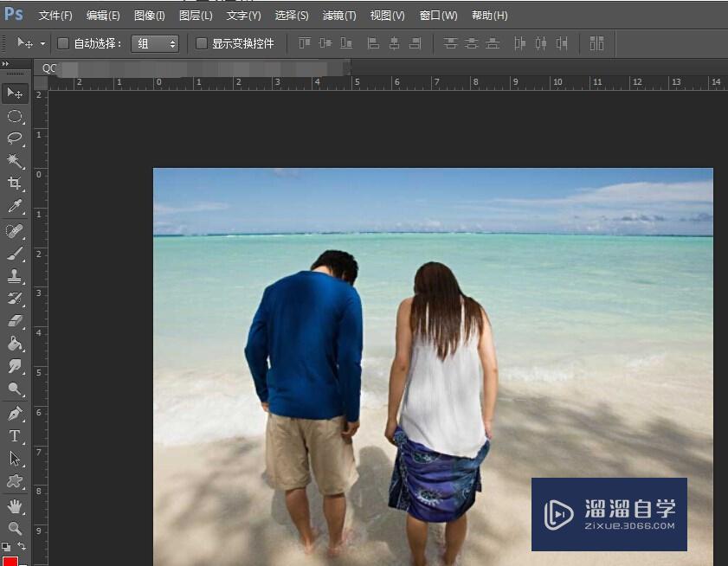Select the Horizontal Type tool

(15, 436)
